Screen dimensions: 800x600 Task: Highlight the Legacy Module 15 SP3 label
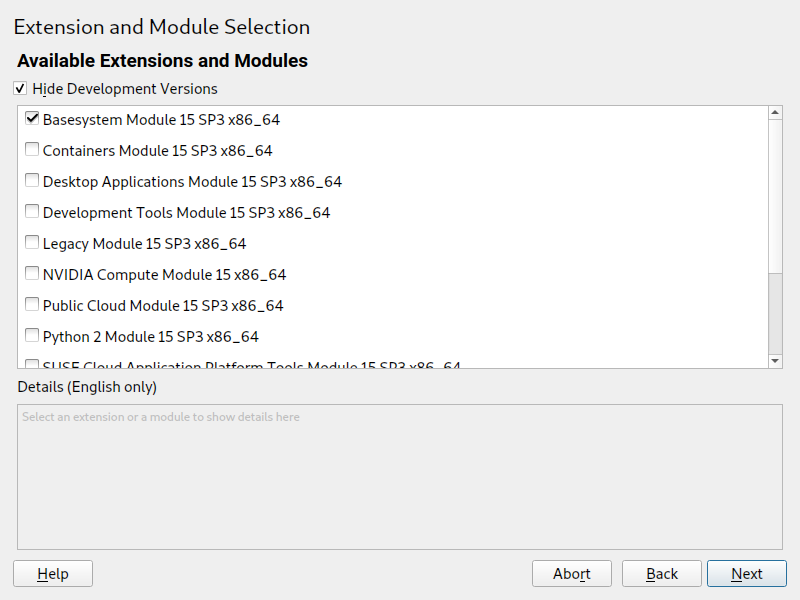point(144,243)
